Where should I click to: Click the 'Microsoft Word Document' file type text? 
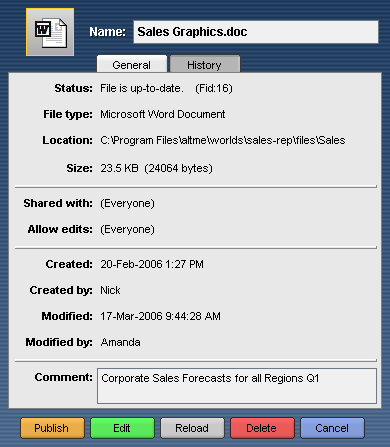point(163,114)
